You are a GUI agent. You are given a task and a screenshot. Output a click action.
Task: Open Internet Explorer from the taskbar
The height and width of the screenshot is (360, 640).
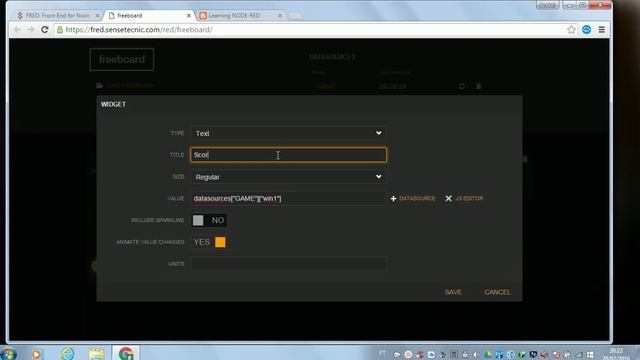point(67,353)
